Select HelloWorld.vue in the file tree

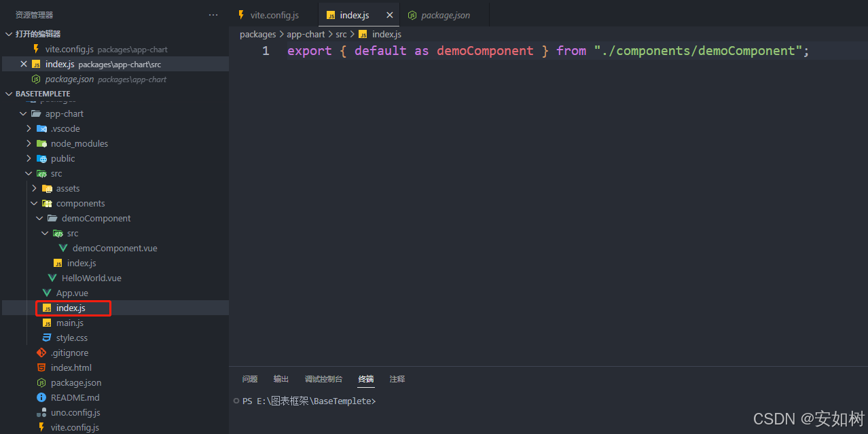[92, 278]
